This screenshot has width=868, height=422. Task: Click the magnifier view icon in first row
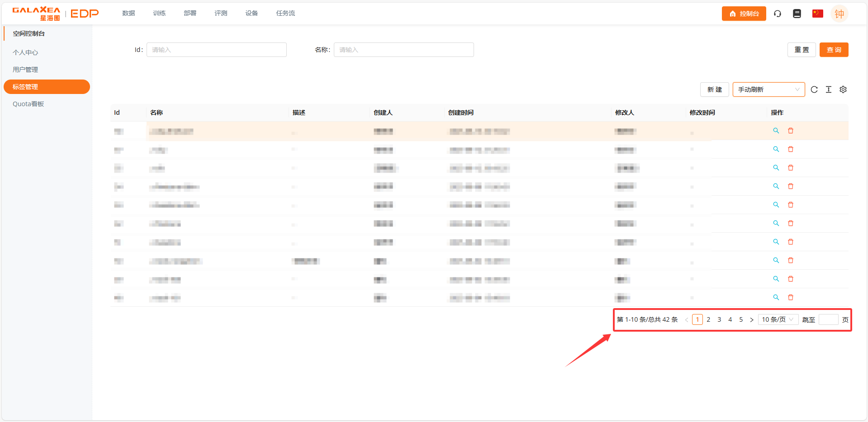click(776, 131)
